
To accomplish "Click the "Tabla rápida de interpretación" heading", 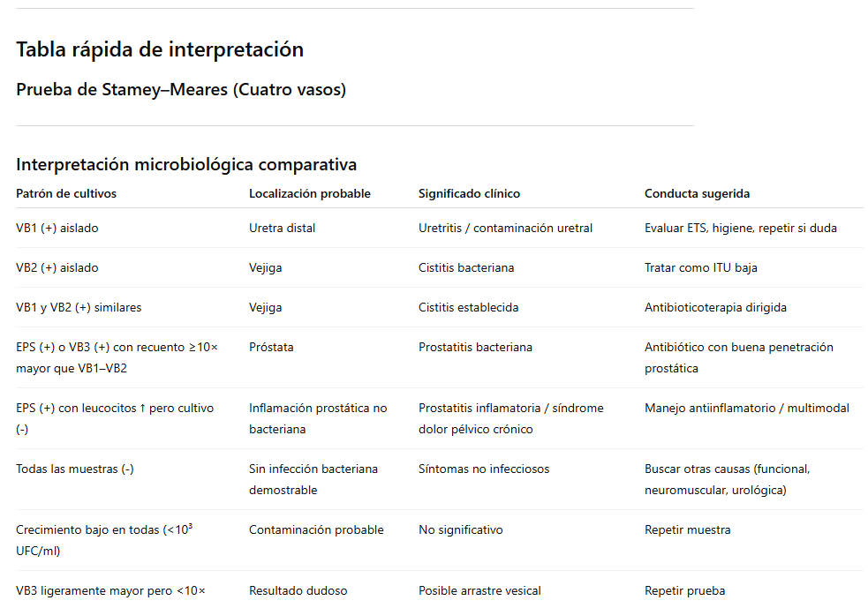I will pyautogui.click(x=160, y=49).
